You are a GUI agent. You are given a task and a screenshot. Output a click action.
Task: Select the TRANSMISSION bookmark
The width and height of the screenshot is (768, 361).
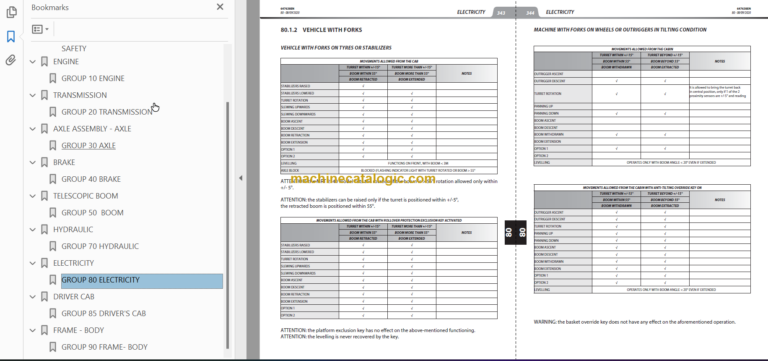point(80,95)
